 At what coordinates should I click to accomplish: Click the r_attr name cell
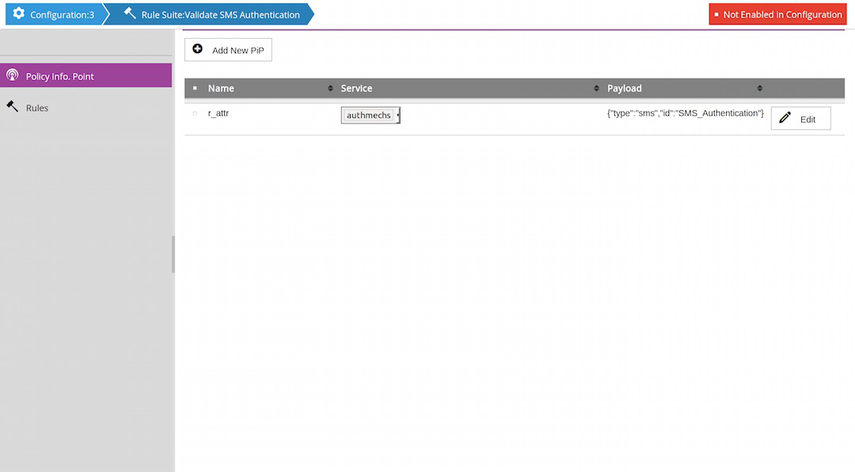click(x=218, y=113)
